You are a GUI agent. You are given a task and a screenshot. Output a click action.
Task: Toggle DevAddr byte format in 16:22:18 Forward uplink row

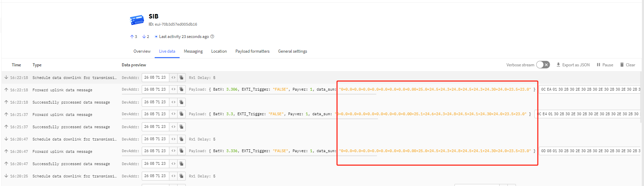click(173, 90)
